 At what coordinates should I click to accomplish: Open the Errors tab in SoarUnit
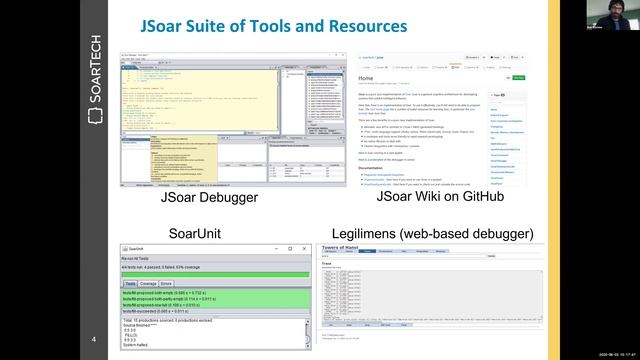click(x=166, y=284)
